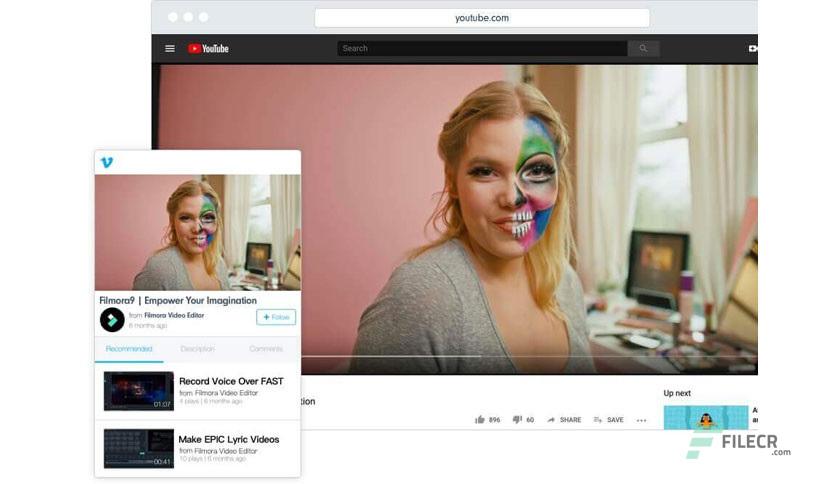Viewport: 836px width, 484px height.
Task: Click the YouTube search field
Action: click(483, 49)
